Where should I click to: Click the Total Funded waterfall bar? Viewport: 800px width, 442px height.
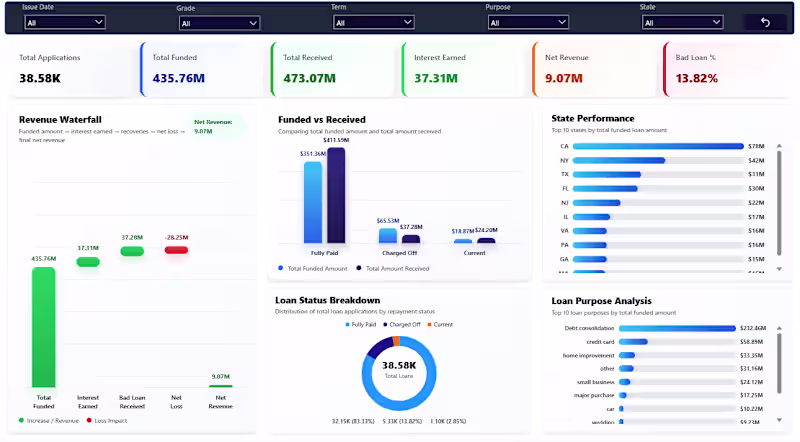click(x=43, y=327)
